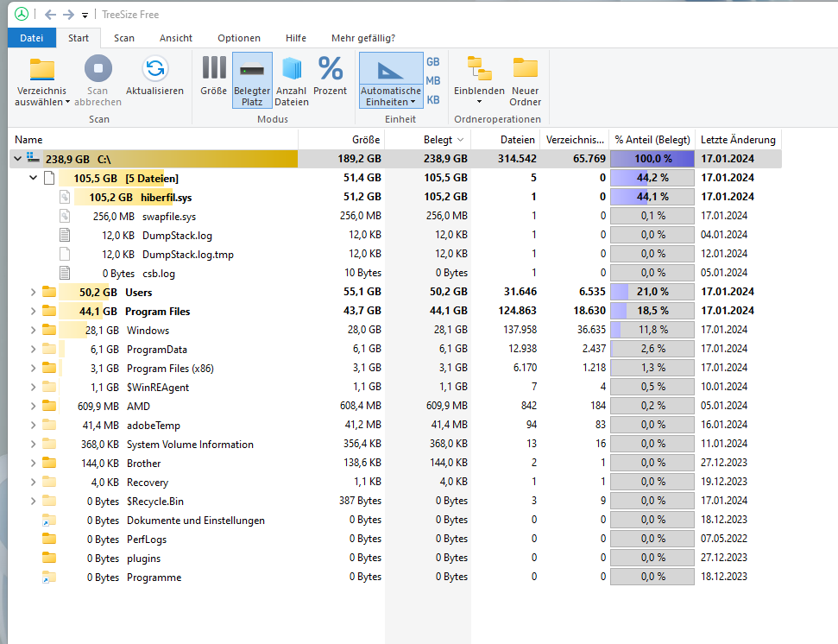This screenshot has height=644, width=838.
Task: Click the Neuer Ordner button
Action: (x=526, y=80)
